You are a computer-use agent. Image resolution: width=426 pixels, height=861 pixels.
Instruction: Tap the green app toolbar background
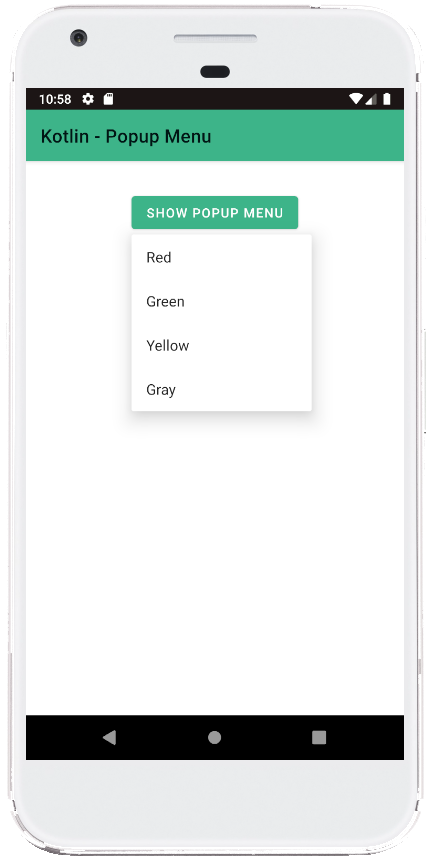[x=307, y=136]
